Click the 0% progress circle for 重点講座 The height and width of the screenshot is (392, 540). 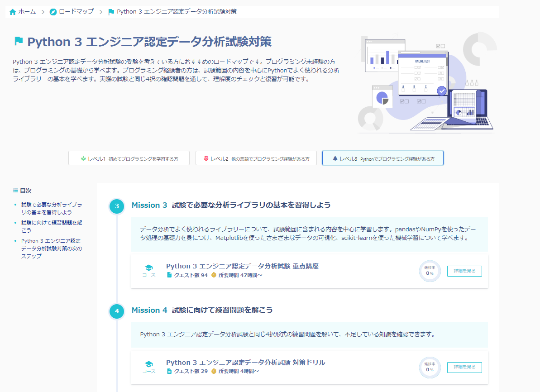pyautogui.click(x=429, y=271)
